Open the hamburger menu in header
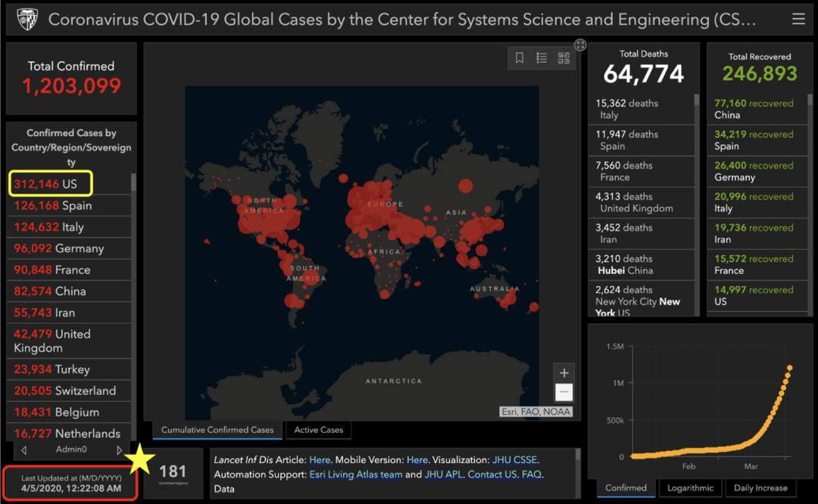This screenshot has height=504, width=818. (798, 19)
